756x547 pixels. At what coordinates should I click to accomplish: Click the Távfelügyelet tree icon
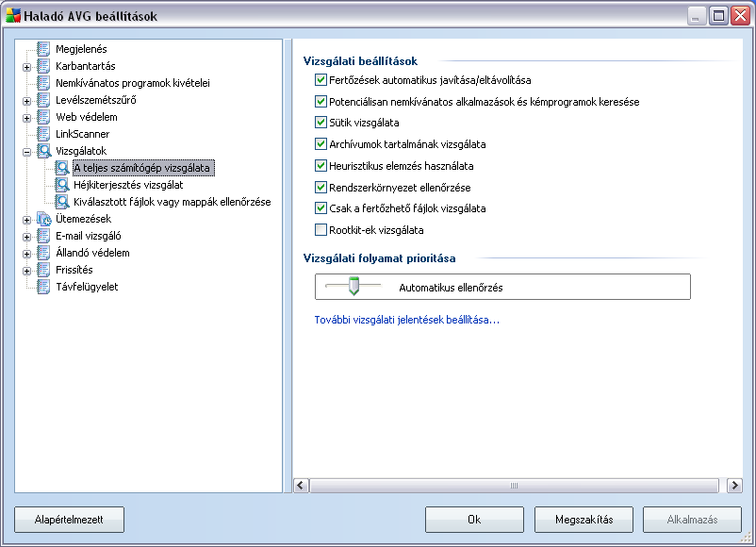(43, 287)
